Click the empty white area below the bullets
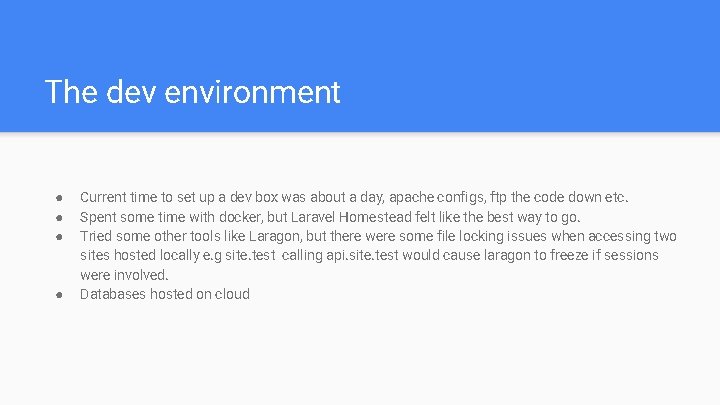Image resolution: width=720 pixels, height=405 pixels. 360,355
